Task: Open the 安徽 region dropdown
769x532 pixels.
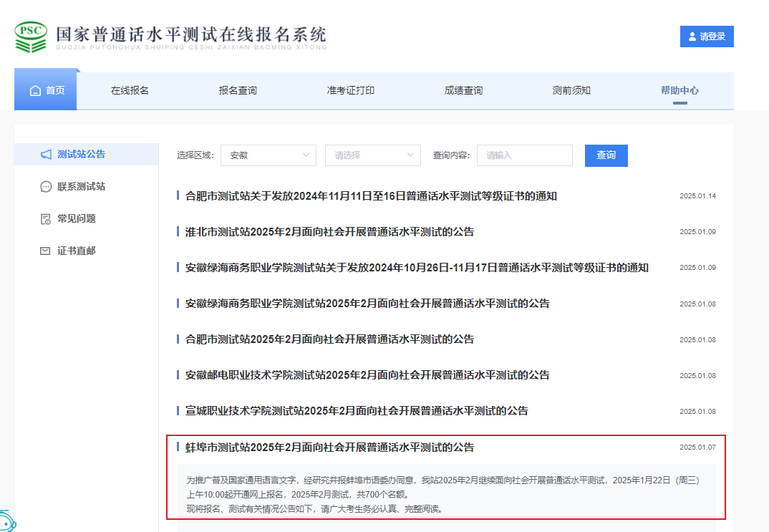Action: (x=269, y=155)
